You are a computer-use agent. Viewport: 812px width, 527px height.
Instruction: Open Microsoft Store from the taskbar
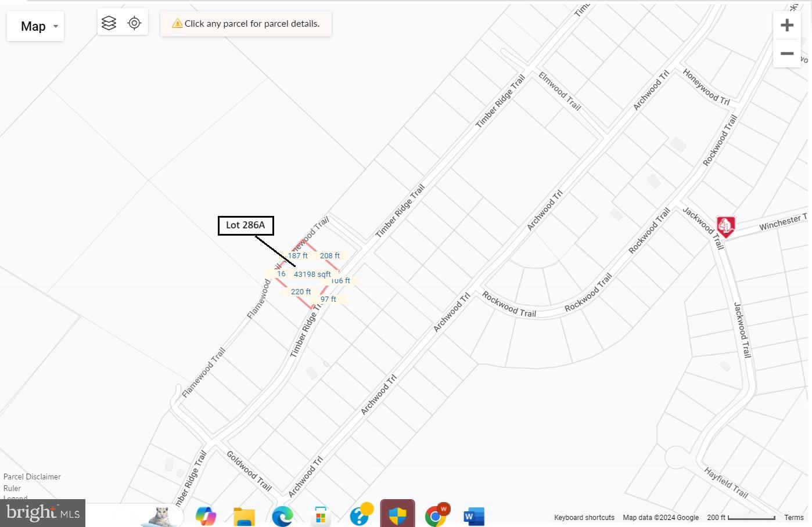[321, 516]
